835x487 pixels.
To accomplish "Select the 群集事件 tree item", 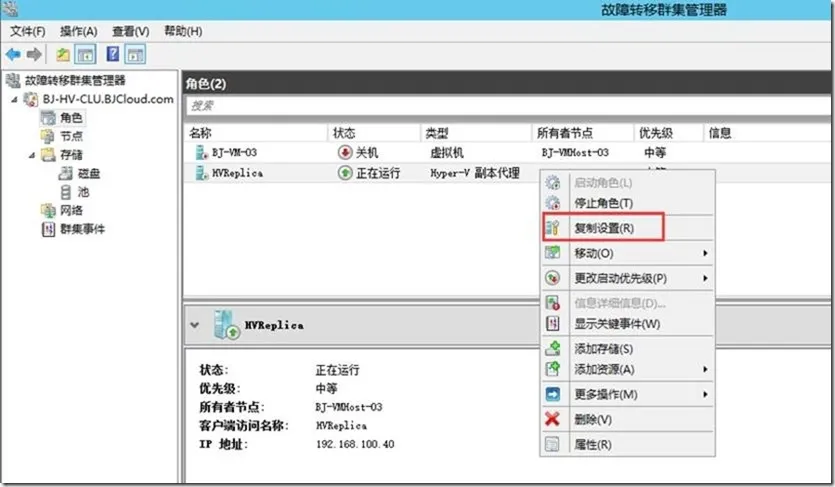I will [83, 229].
